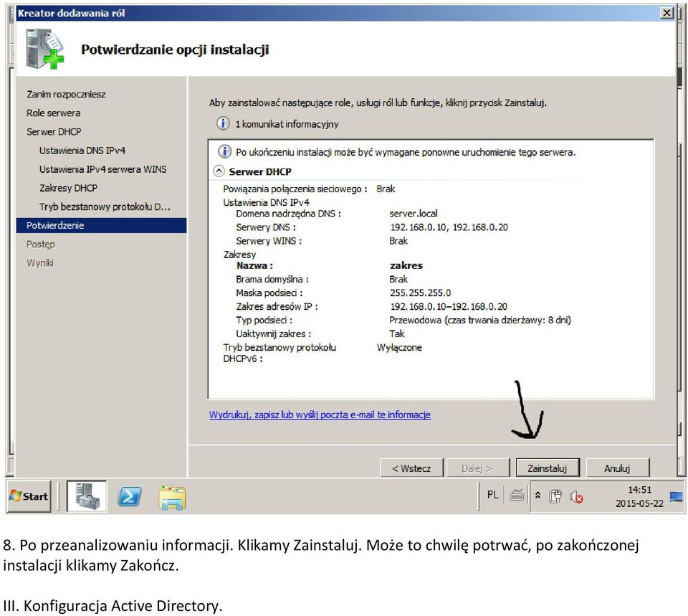The width and height of the screenshot is (688, 616).
Task: Click the 1 komunikat informacyjny text
Action: 287,124
